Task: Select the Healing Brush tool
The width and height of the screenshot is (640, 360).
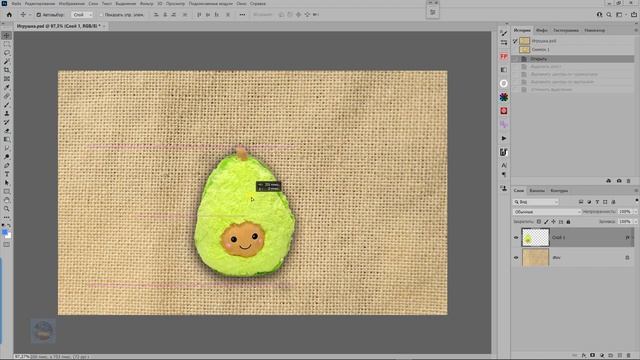Action: (7, 96)
